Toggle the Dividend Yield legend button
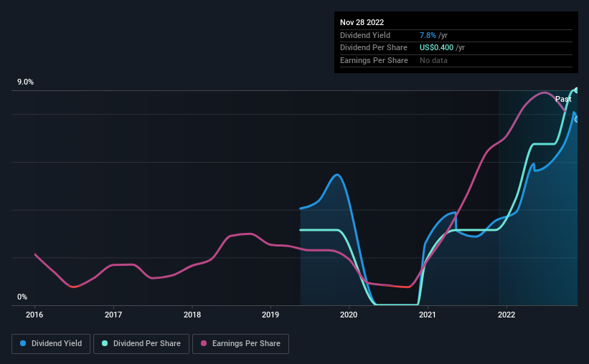 coord(51,344)
